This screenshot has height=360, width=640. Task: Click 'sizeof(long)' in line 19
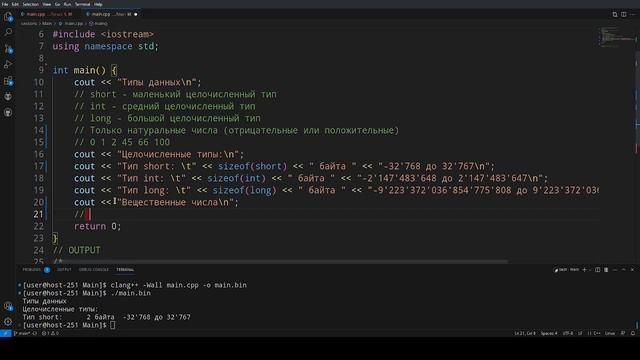(x=244, y=190)
